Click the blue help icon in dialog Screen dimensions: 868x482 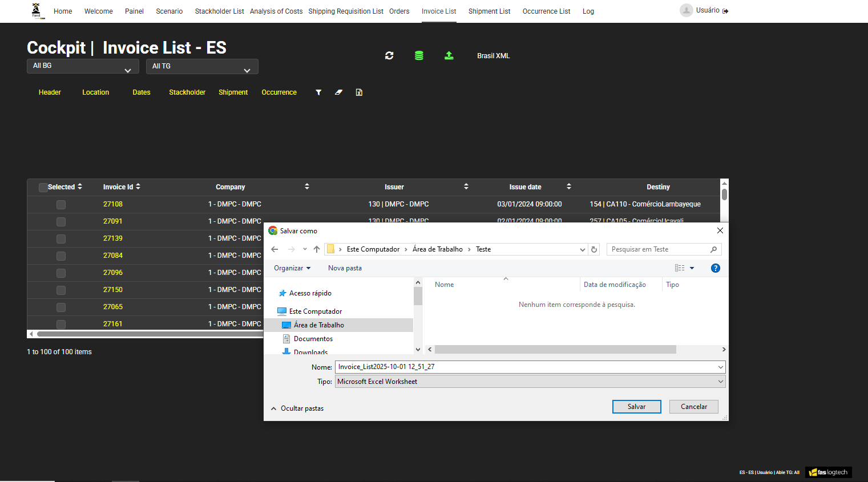tap(715, 268)
